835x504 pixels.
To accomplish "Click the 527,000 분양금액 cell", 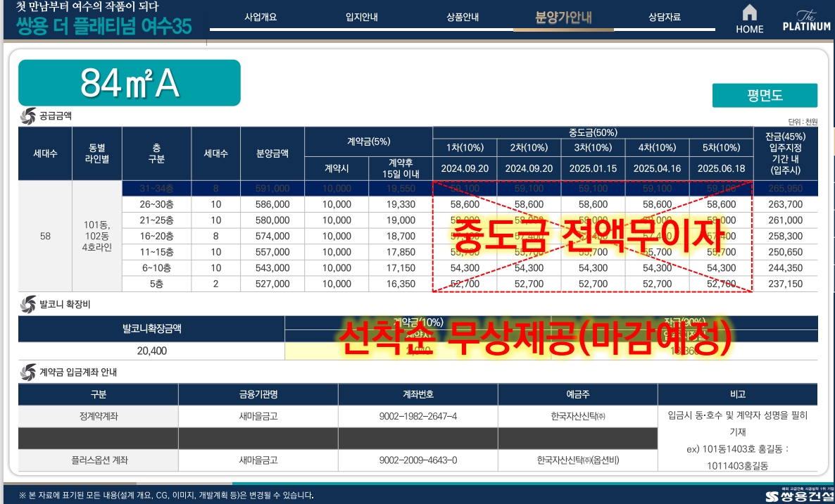I will coord(272,284).
